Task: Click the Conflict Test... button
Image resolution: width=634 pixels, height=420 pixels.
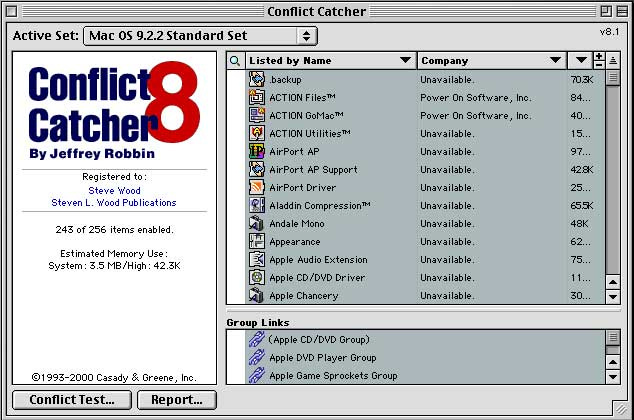Action: point(72,399)
